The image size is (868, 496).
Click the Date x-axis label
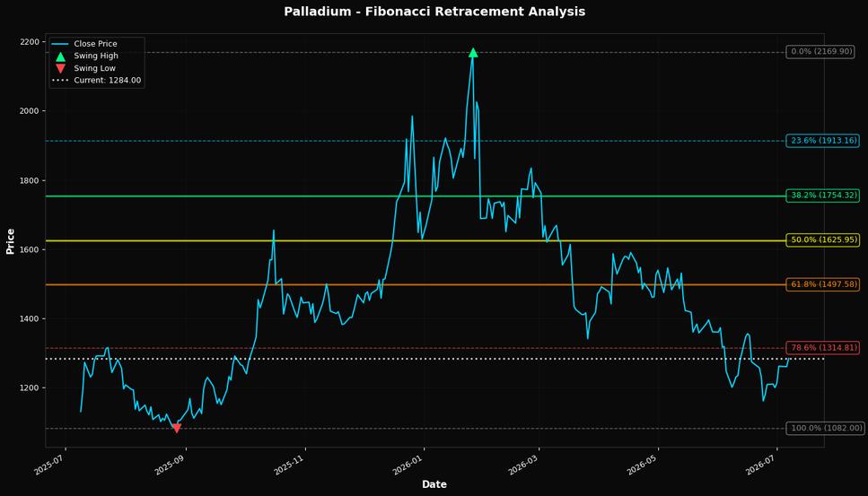pyautogui.click(x=434, y=484)
